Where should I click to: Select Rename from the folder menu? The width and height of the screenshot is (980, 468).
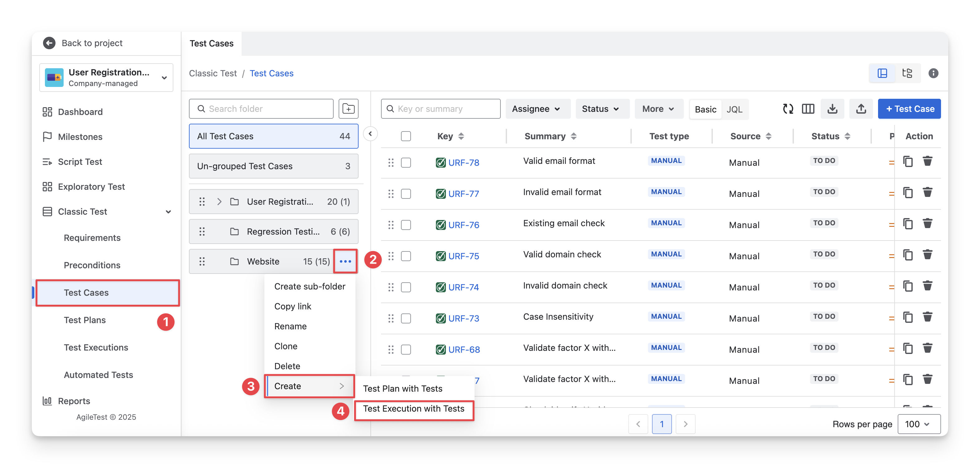(x=290, y=326)
